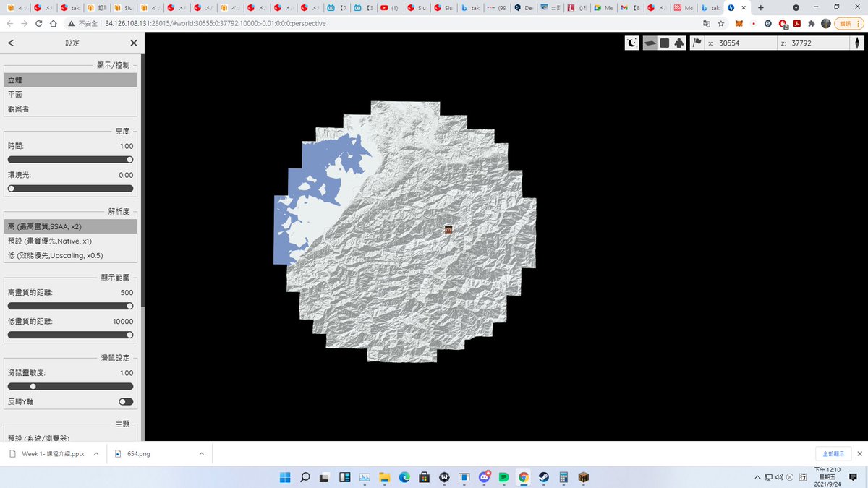This screenshot has width=868, height=488.
Task: Select the flat view square icon
Action: [664, 43]
